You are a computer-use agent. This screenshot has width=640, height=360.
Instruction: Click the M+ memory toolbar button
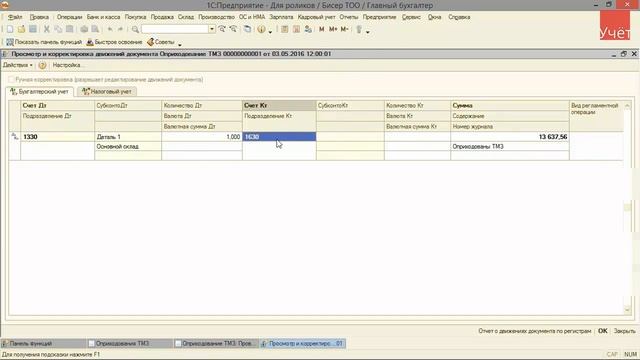pyautogui.click(x=333, y=29)
